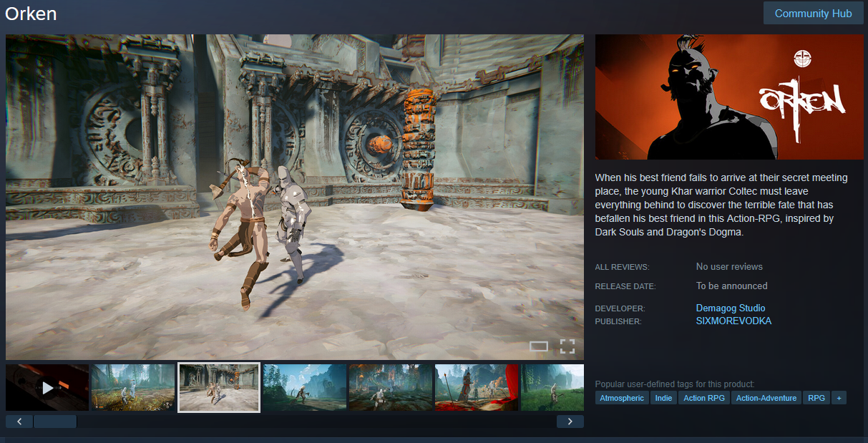Click the Orken header capsule image
Viewport: 868px width, 443px height.
[x=729, y=97]
